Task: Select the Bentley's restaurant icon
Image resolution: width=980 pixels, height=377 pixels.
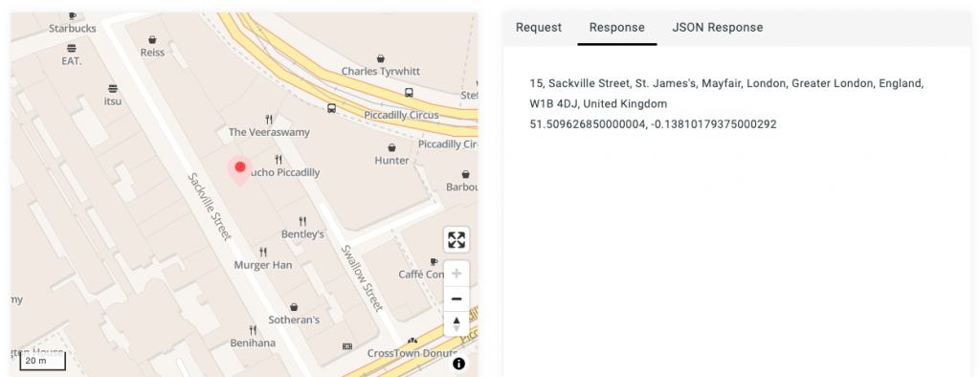Action: (303, 221)
